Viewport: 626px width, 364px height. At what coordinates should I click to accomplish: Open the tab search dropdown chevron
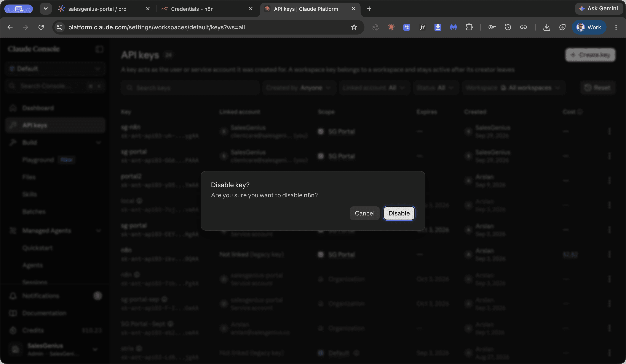tap(46, 9)
